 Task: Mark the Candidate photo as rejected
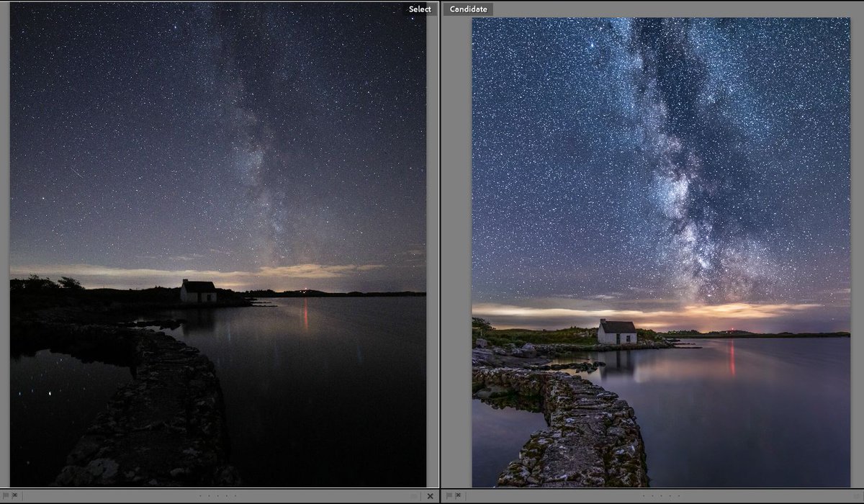pos(458,495)
